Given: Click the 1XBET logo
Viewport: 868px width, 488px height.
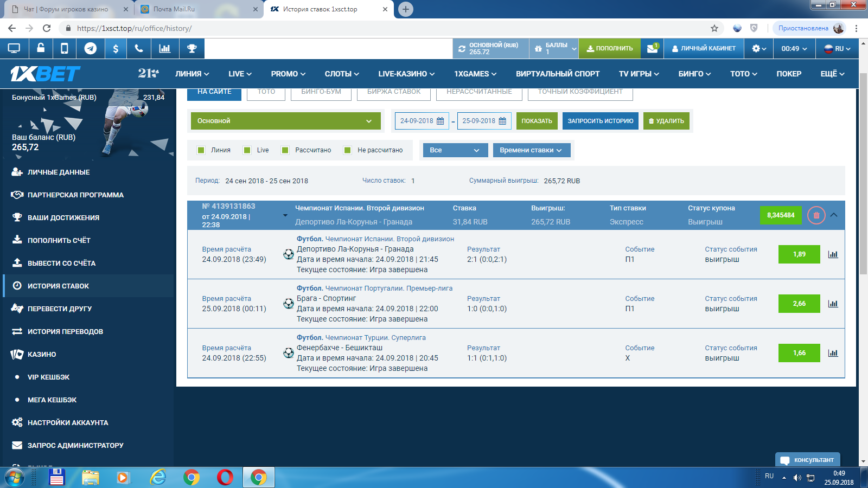Looking at the screenshot, I should coord(46,74).
